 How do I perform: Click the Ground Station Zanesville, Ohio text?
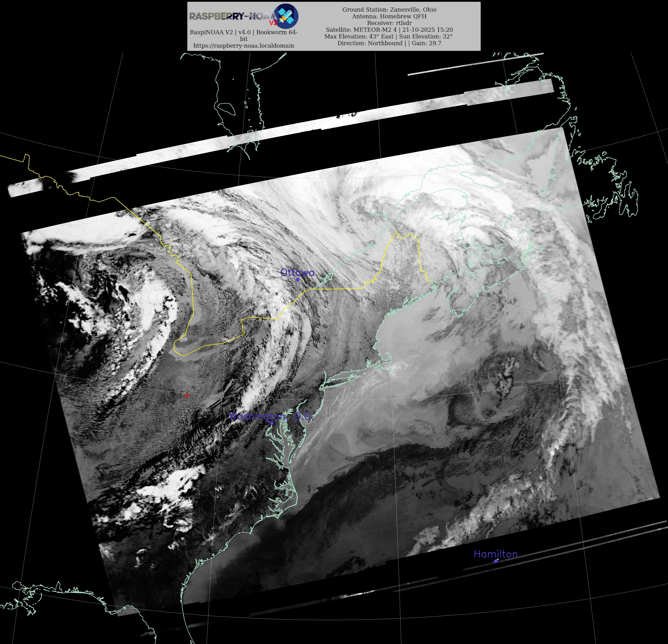click(x=389, y=10)
